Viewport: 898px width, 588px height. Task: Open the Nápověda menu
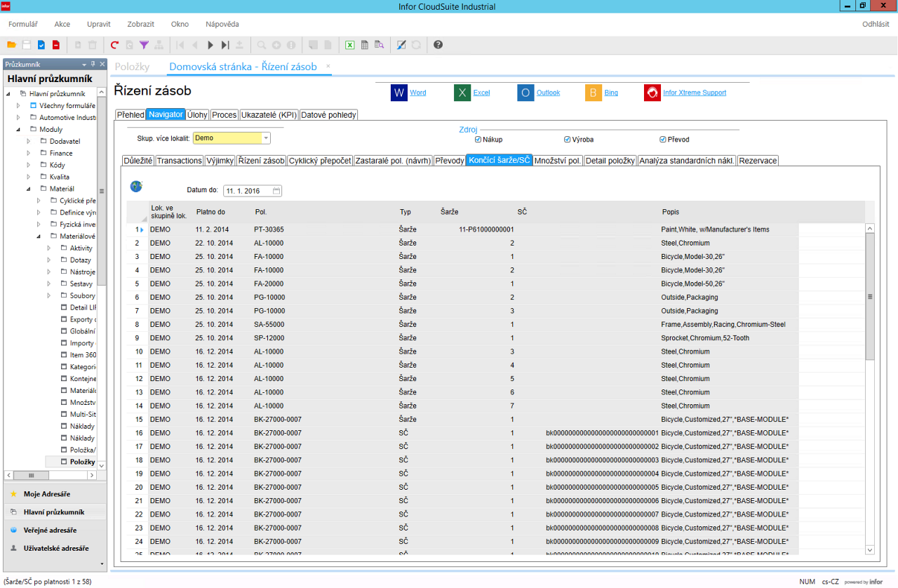(x=222, y=24)
